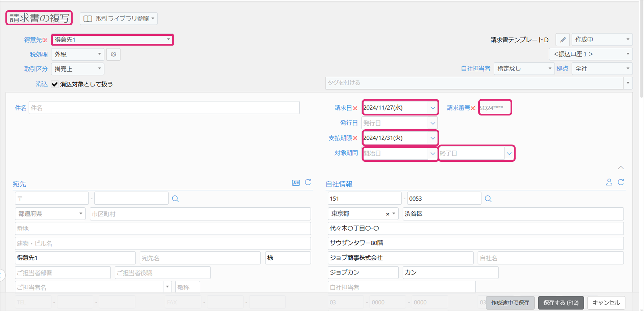Screen dimensions: 644x311
Task: Refresh the 宛先 recipient information
Action: [308, 182]
